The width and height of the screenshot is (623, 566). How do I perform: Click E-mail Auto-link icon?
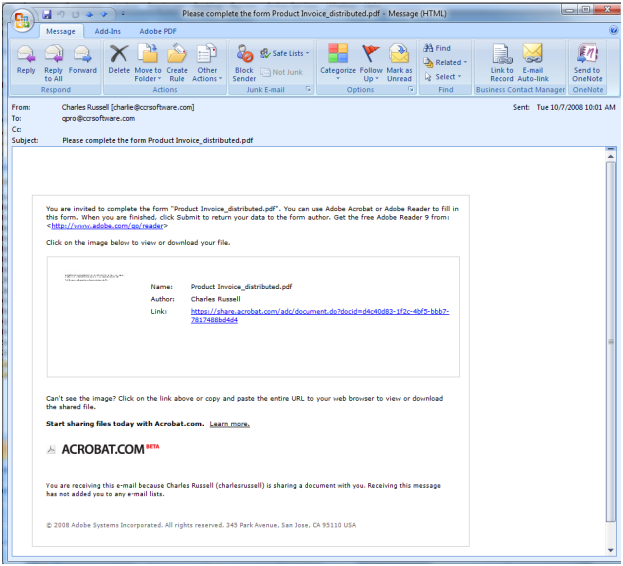pyautogui.click(x=533, y=63)
